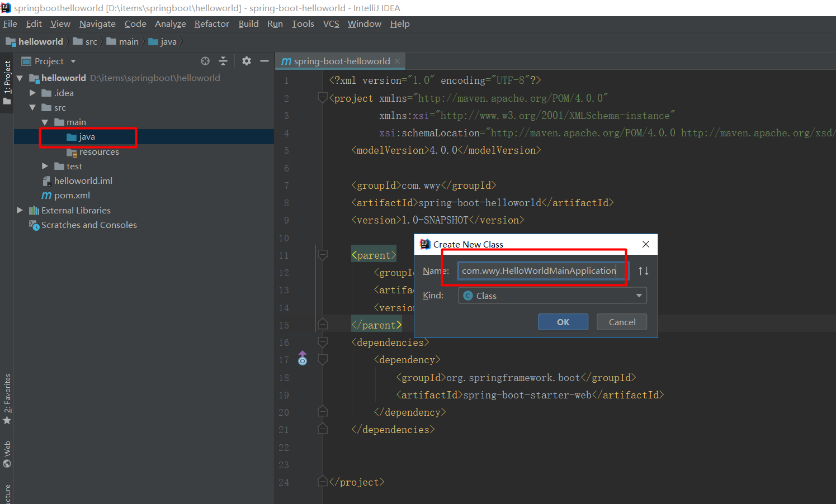Screen dimensions: 836x504
Task: Click the Maven pom.xml file icon
Action: [46, 196]
